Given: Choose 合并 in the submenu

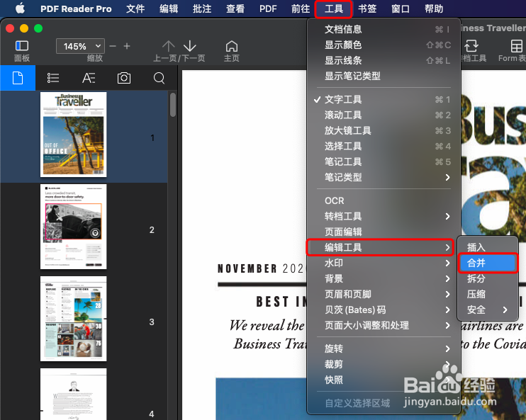Looking at the screenshot, I should pos(488,263).
